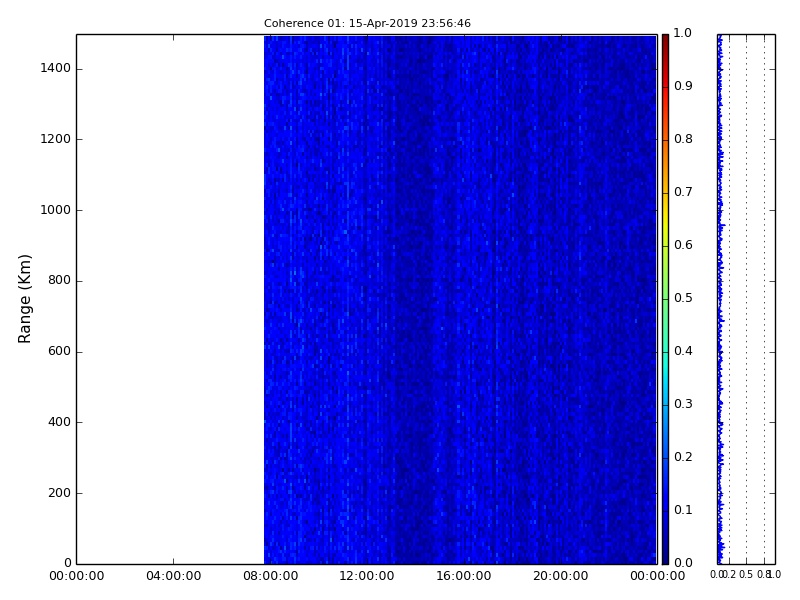The image size is (800, 600).
Task: Click the colorbar 0.4 label
Action: tap(683, 351)
